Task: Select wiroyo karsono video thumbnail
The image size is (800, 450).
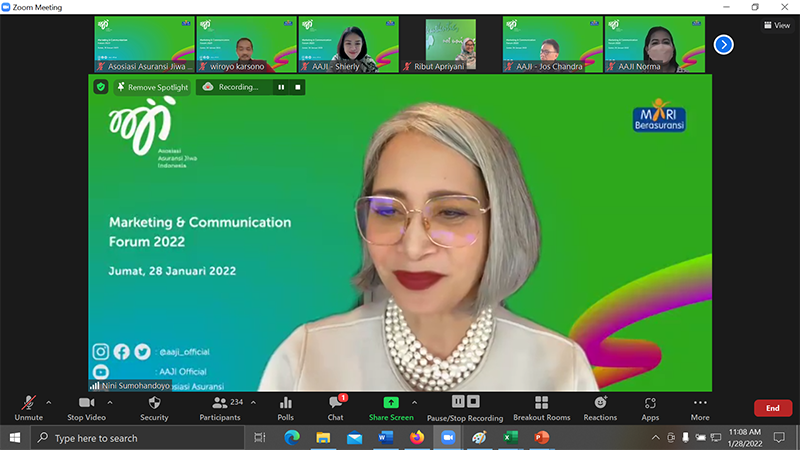Action: point(246,44)
